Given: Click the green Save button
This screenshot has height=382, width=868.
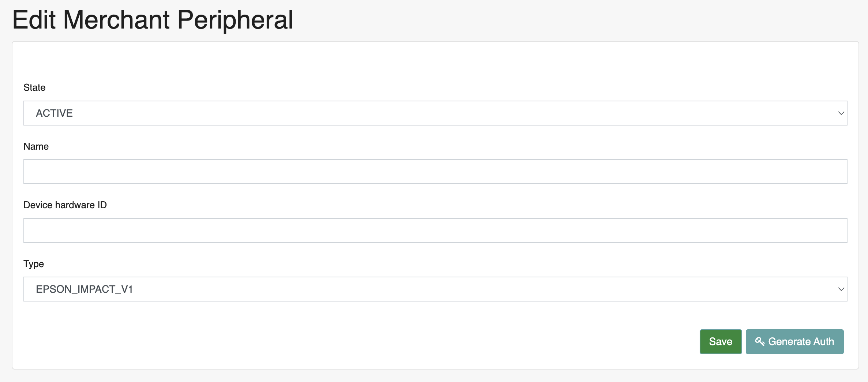Looking at the screenshot, I should coord(721,341).
